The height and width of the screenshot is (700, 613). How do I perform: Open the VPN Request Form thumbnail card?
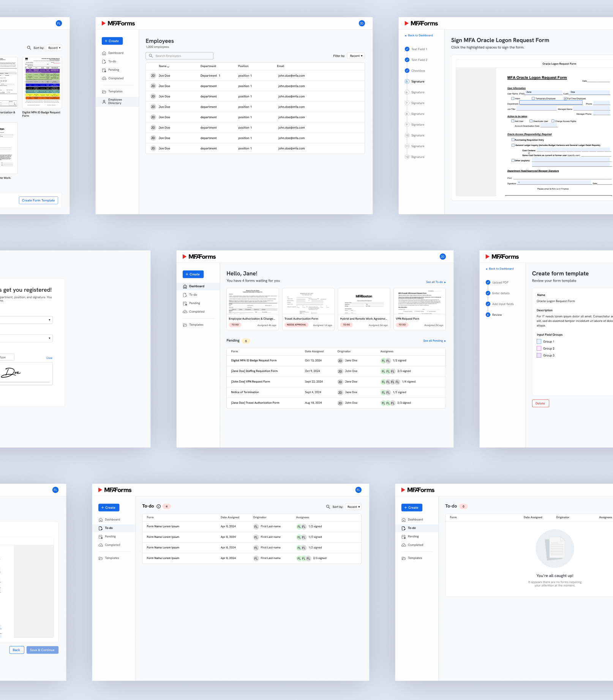[x=419, y=309]
